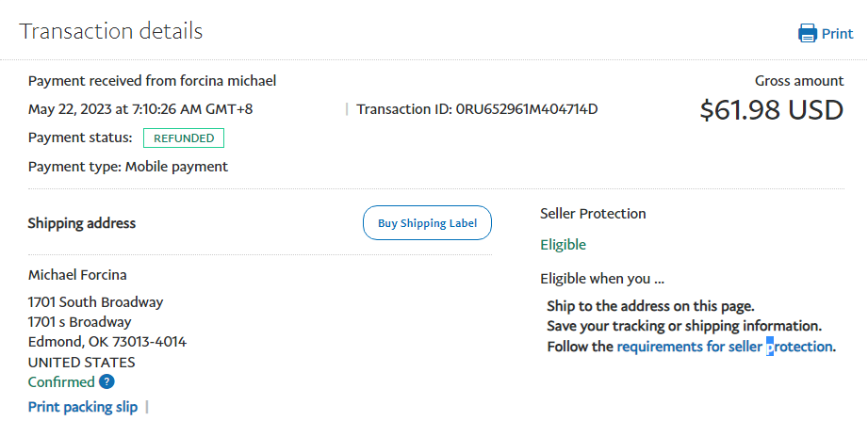The image size is (868, 437).
Task: Click the green Eligible status text
Action: 563,245
